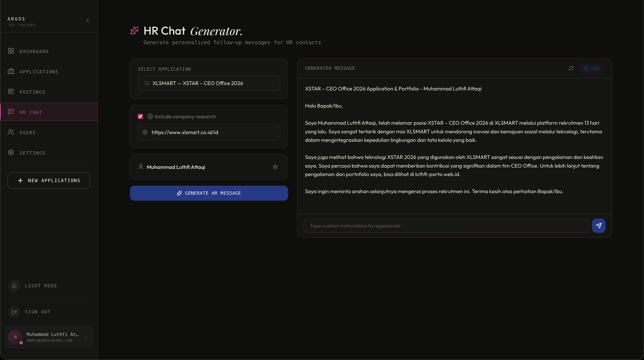This screenshot has height=360, width=644.
Task: Click the Sign Out arrow icon
Action: click(x=14, y=312)
